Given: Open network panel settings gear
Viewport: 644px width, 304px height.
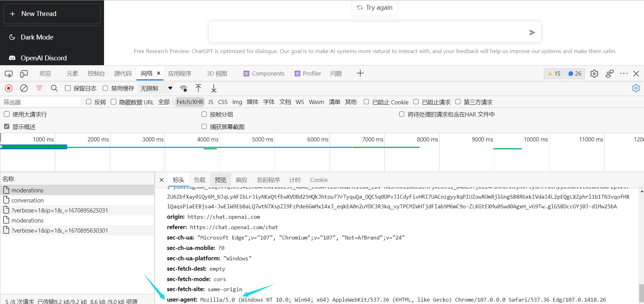Looking at the screenshot, I should [x=636, y=88].
